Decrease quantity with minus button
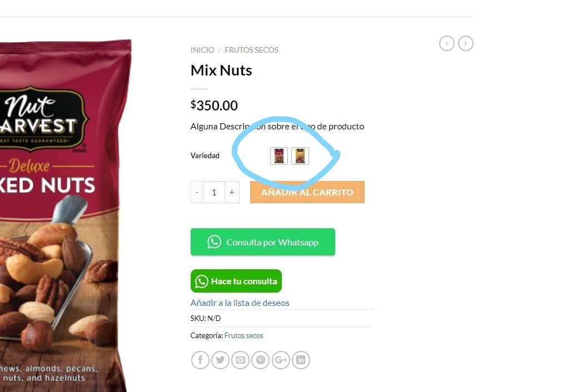567x392 pixels. click(197, 192)
